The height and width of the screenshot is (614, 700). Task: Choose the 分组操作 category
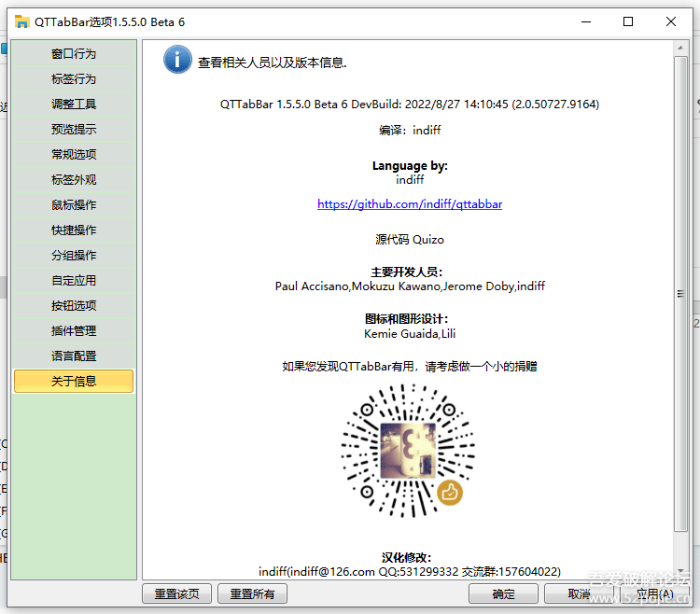[x=74, y=256]
